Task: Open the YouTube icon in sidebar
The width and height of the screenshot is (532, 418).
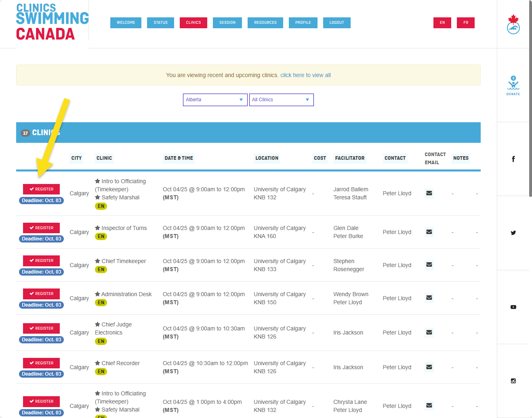Action: click(x=513, y=307)
